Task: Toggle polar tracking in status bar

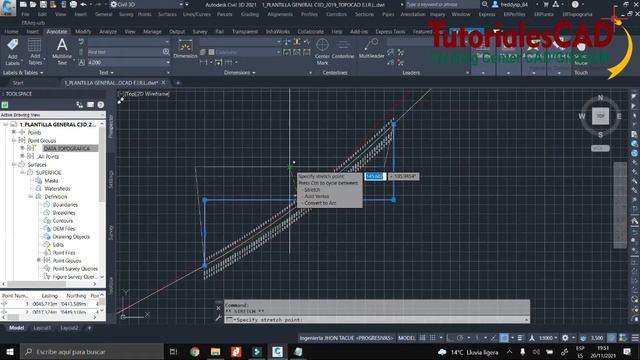Action: click(x=460, y=338)
